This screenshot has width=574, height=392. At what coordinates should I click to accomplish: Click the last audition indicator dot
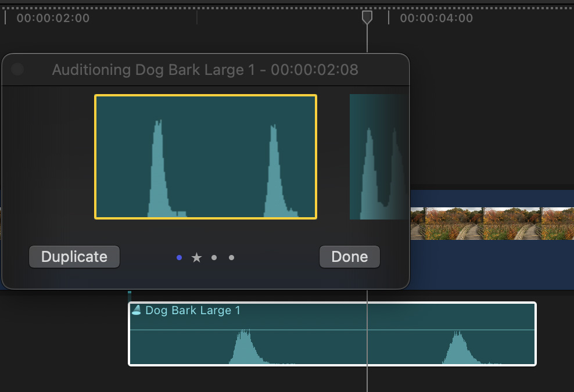click(x=231, y=257)
